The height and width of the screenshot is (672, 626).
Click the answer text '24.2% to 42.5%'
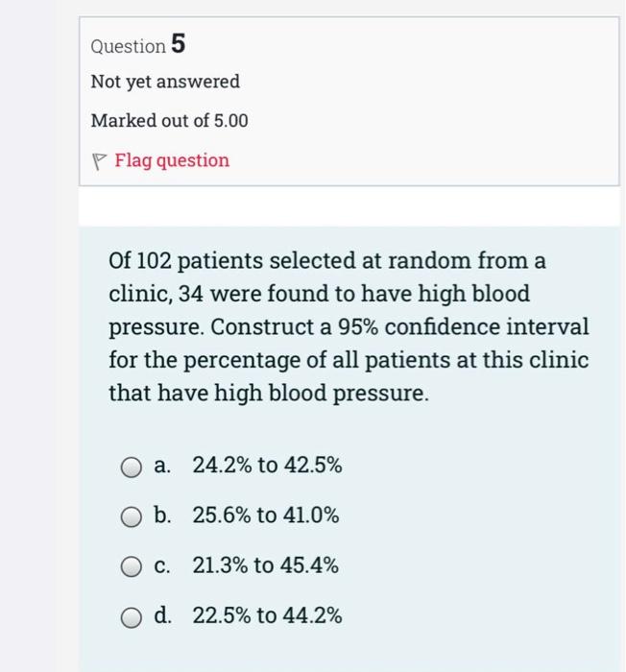coord(267,467)
